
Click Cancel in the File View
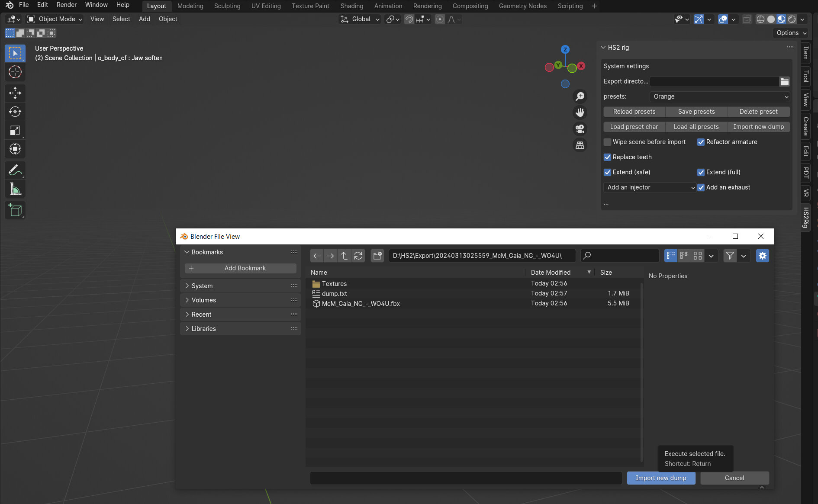coord(734,478)
